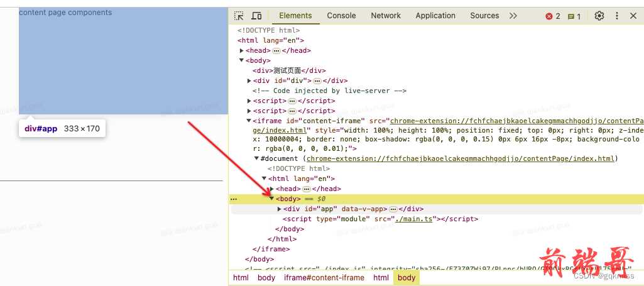Collapse the #document node

coord(257,158)
